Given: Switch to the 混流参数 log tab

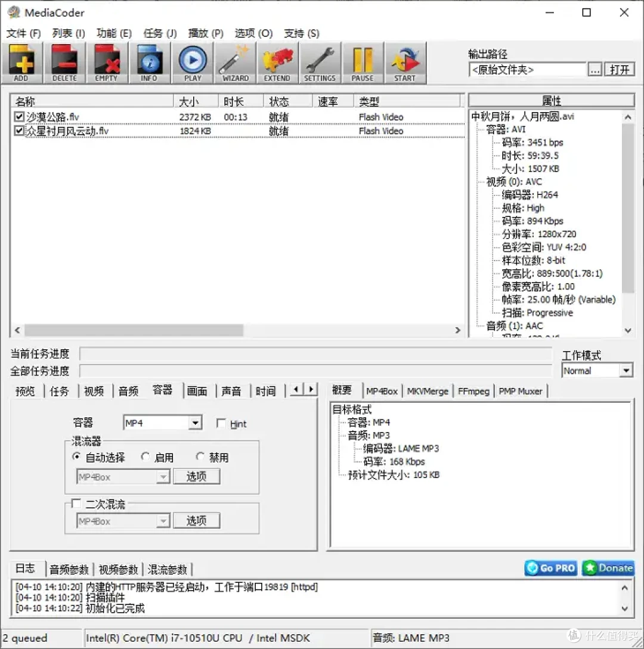Looking at the screenshot, I should (x=168, y=570).
